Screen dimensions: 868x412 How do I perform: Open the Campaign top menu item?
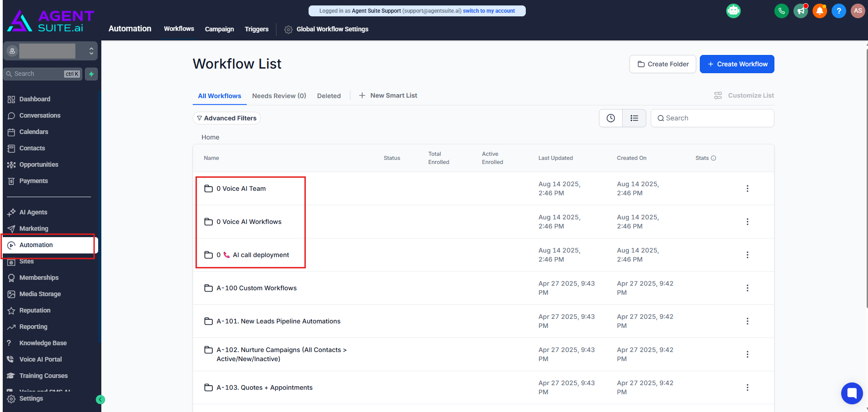219,29
